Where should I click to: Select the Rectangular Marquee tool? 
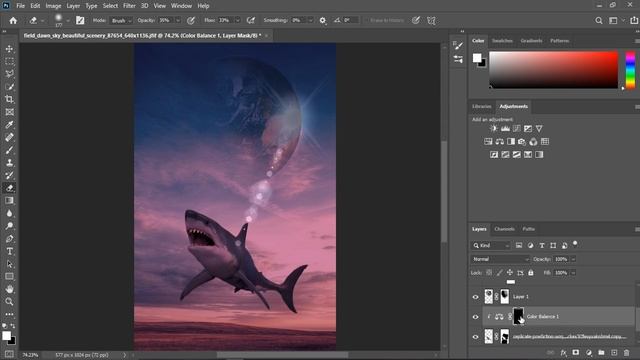click(9, 61)
